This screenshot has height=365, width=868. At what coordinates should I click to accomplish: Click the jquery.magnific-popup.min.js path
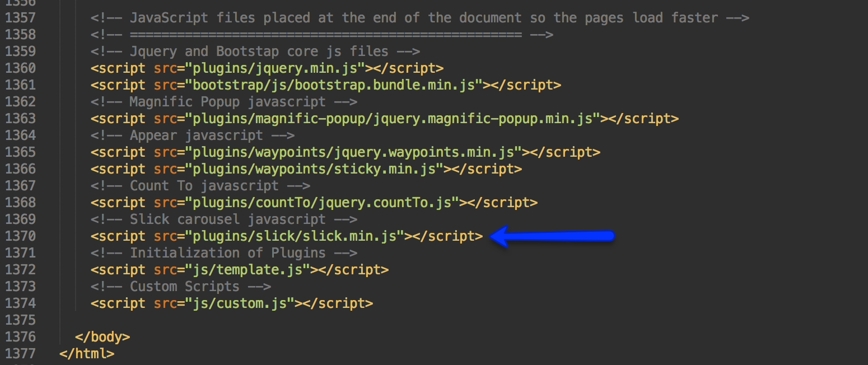coord(396,119)
